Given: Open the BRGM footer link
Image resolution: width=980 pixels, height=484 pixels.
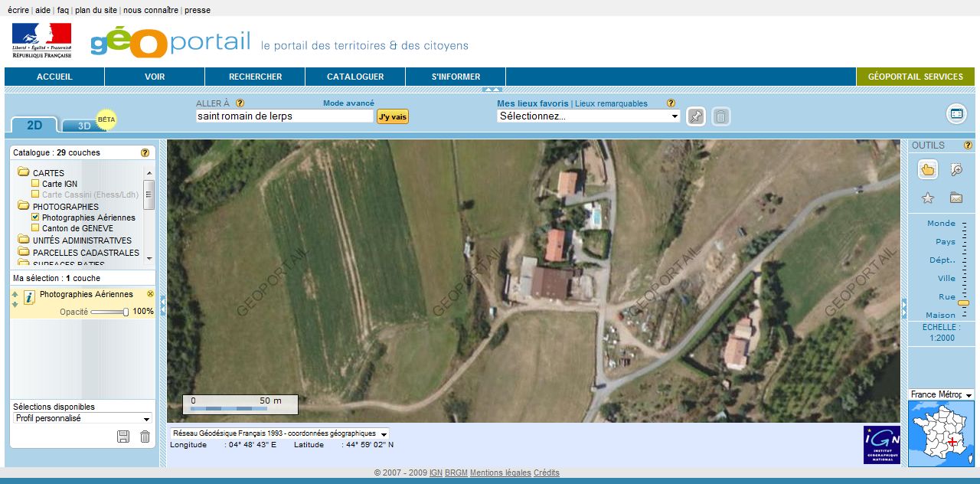Looking at the screenshot, I should [456, 473].
